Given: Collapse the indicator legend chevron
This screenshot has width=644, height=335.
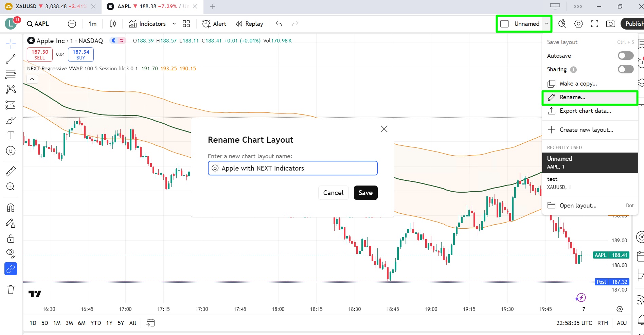Looking at the screenshot, I should click(32, 79).
